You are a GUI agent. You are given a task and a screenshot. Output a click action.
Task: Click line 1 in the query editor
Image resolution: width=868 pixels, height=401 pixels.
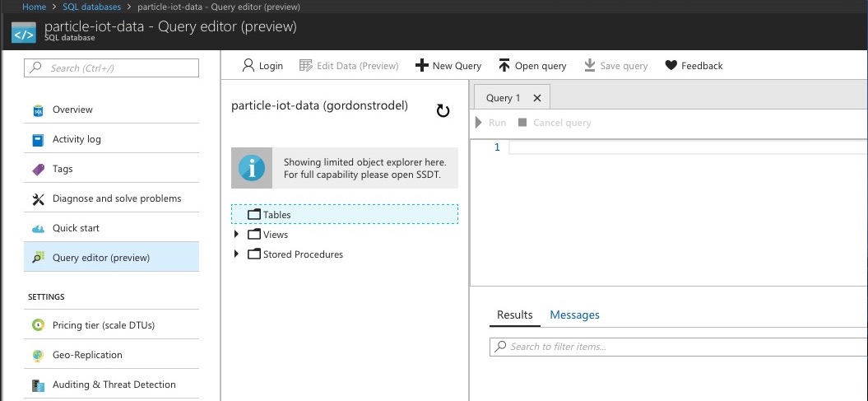coord(688,147)
